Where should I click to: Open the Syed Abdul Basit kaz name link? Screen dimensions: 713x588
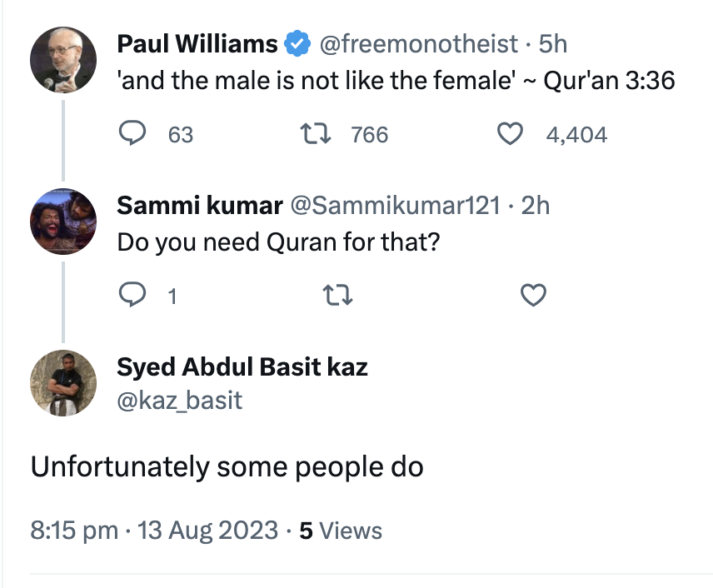tap(242, 367)
